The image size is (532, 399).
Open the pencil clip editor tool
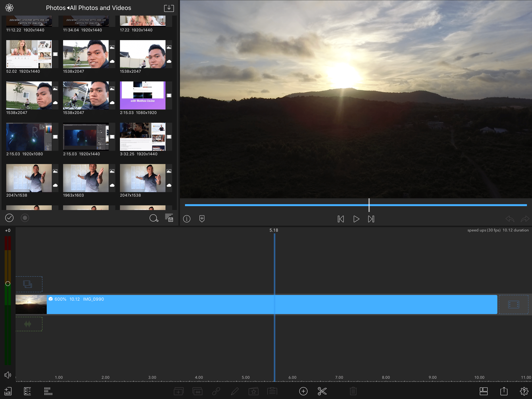235,391
